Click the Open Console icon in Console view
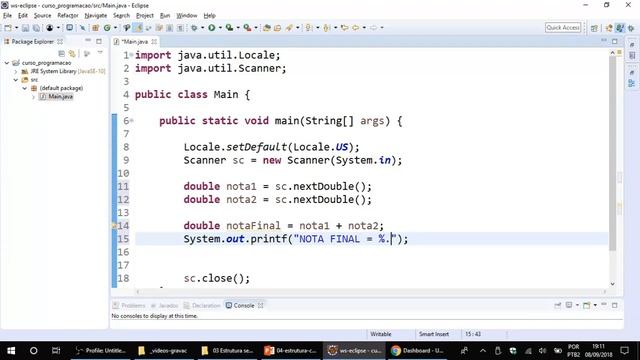Image resolution: width=640 pixels, height=360 pixels. click(x=587, y=305)
